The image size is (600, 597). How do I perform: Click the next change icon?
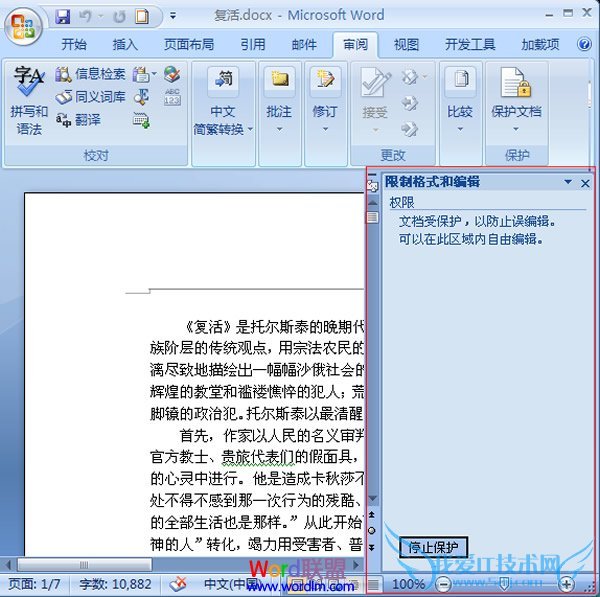coord(410,129)
